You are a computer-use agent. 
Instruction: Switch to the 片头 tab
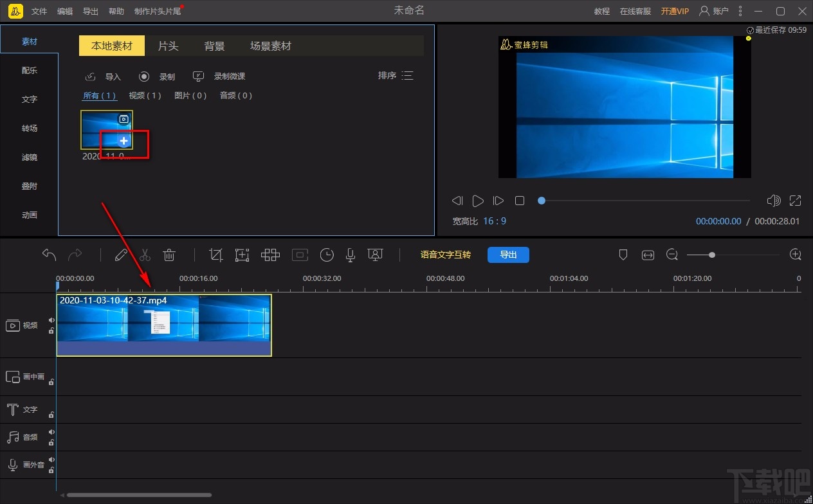168,46
